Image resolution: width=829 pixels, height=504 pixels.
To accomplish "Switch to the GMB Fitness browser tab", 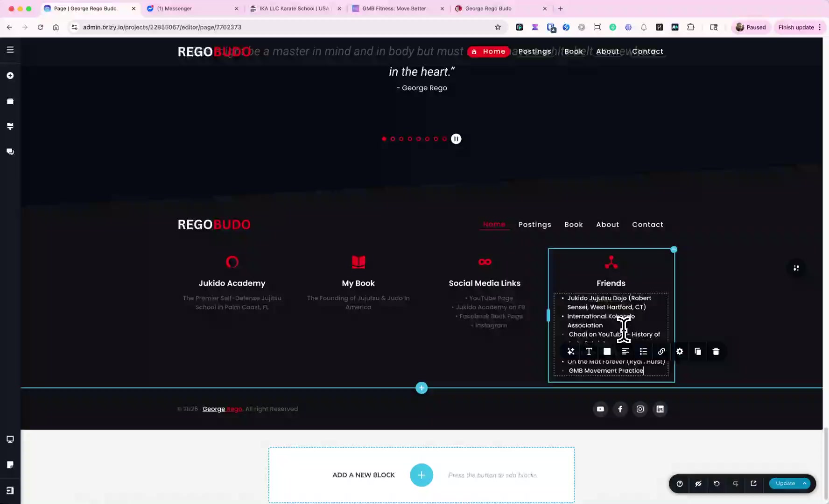I will [394, 8].
